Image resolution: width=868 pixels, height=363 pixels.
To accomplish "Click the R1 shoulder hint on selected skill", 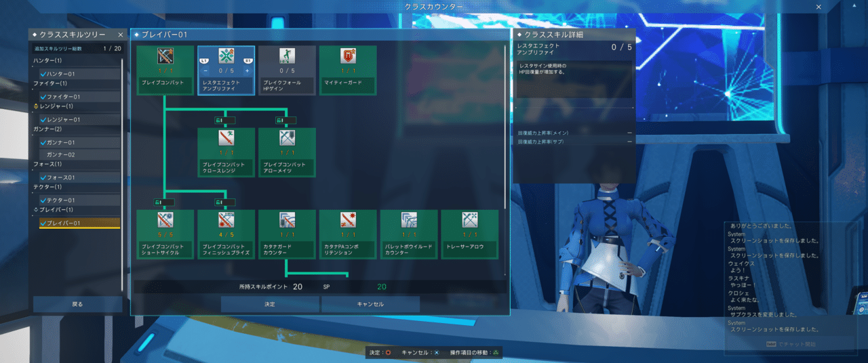I will click(248, 61).
